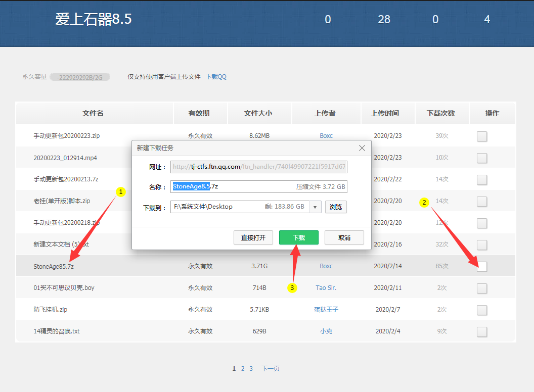The height and width of the screenshot is (392, 534).
Task: Expand the download path dropdown
Action: pyautogui.click(x=316, y=207)
